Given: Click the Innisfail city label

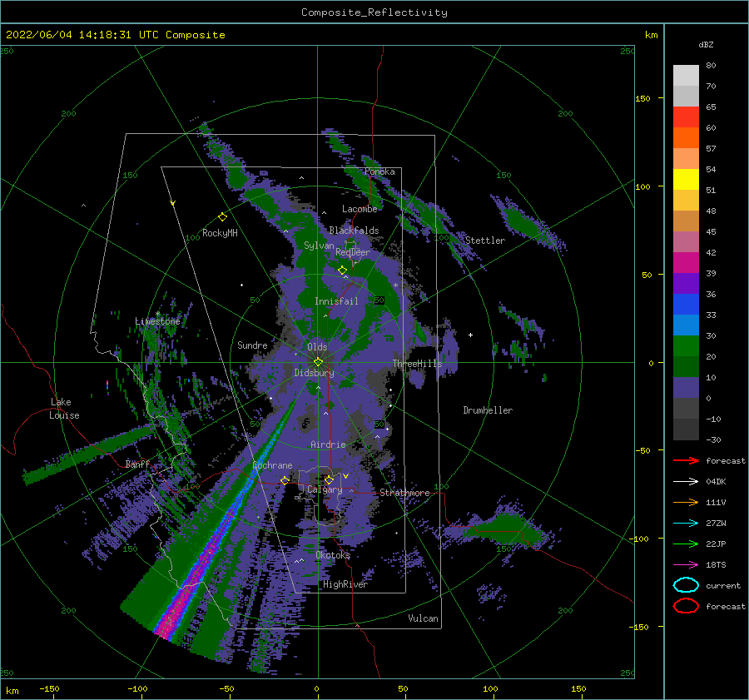Looking at the screenshot, I should pos(336,301).
